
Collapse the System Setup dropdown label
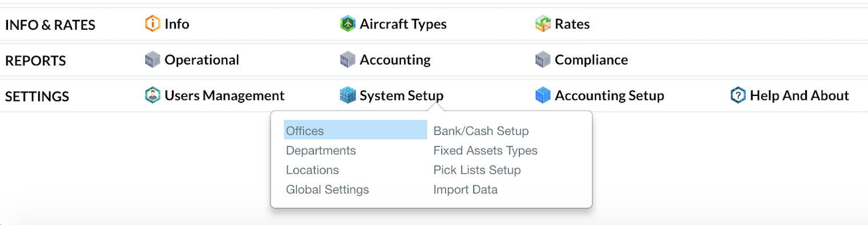(401, 95)
